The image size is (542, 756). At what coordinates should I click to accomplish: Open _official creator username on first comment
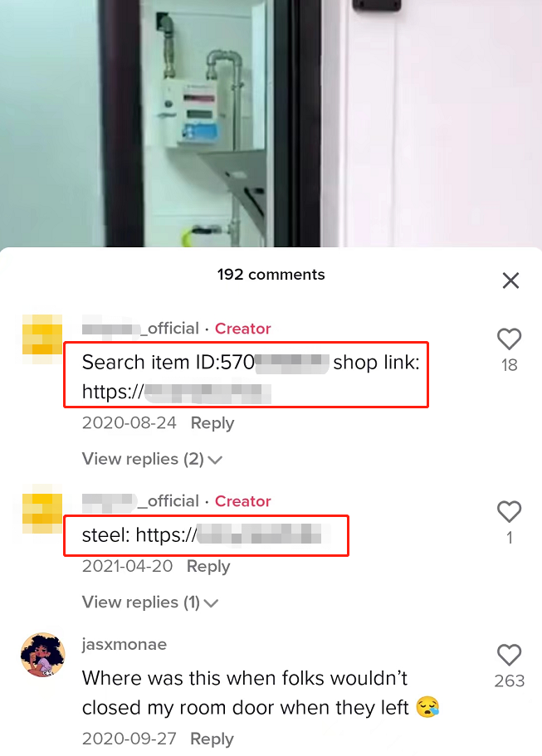click(140, 329)
